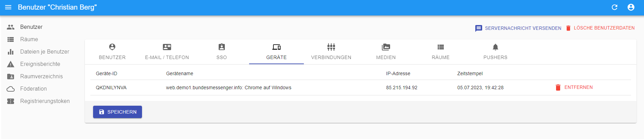The image size is (644, 139).
Task: Click the warning triangle icon for Ereignisberichte
Action: pos(11,64)
